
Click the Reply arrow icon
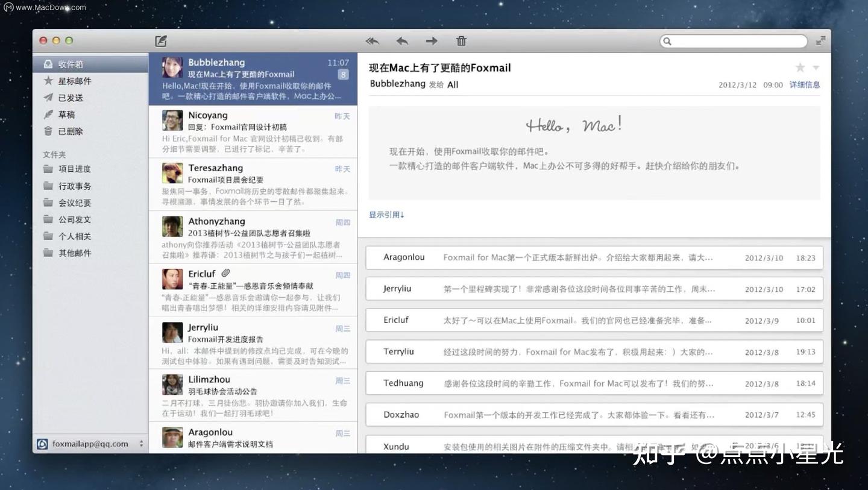401,41
